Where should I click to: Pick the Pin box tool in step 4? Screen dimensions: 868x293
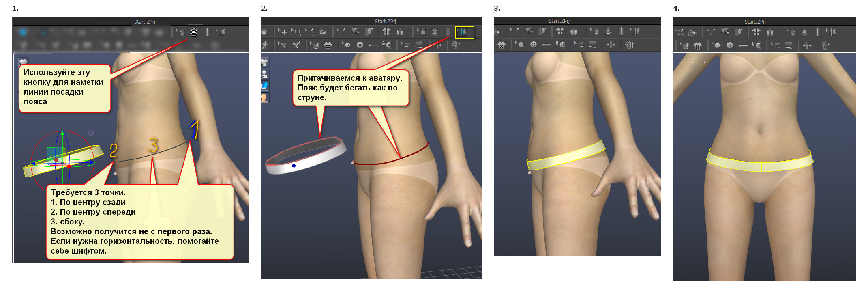[x=679, y=32]
